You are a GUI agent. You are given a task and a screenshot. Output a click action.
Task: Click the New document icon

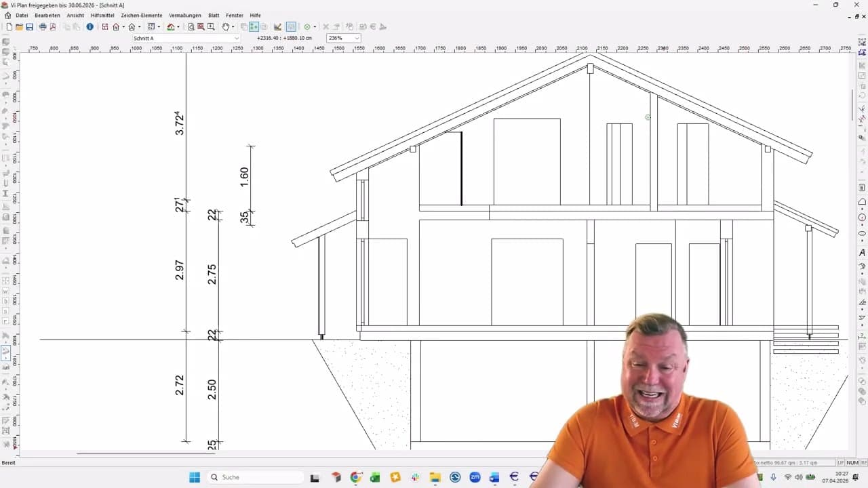click(9, 27)
